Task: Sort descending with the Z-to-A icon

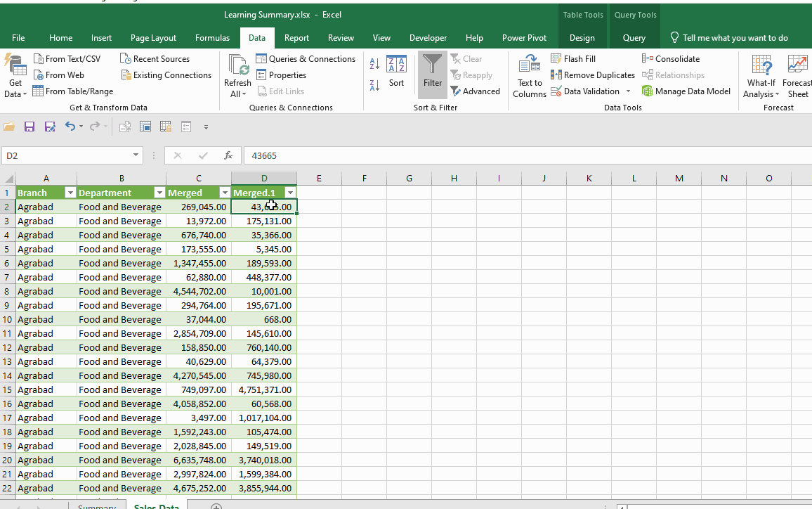Action: tap(374, 85)
